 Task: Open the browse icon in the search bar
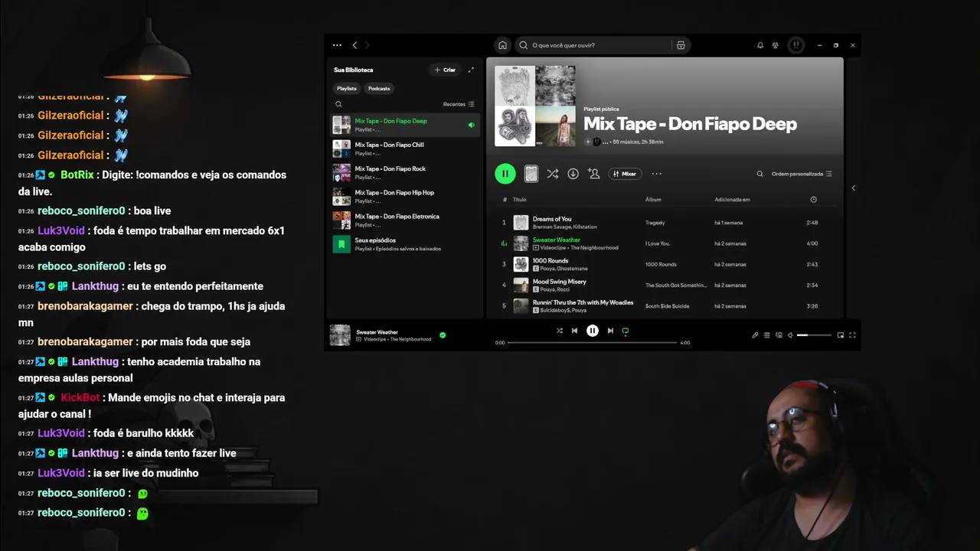point(681,45)
